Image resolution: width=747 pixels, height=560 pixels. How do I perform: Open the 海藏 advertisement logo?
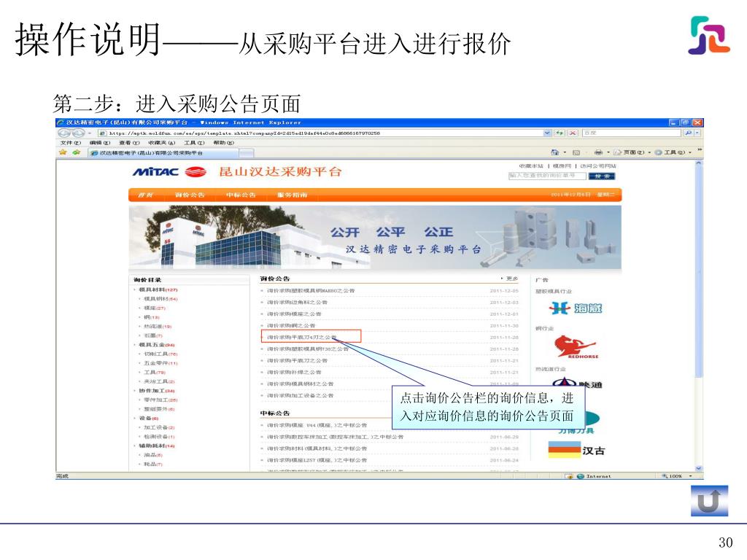[576, 308]
